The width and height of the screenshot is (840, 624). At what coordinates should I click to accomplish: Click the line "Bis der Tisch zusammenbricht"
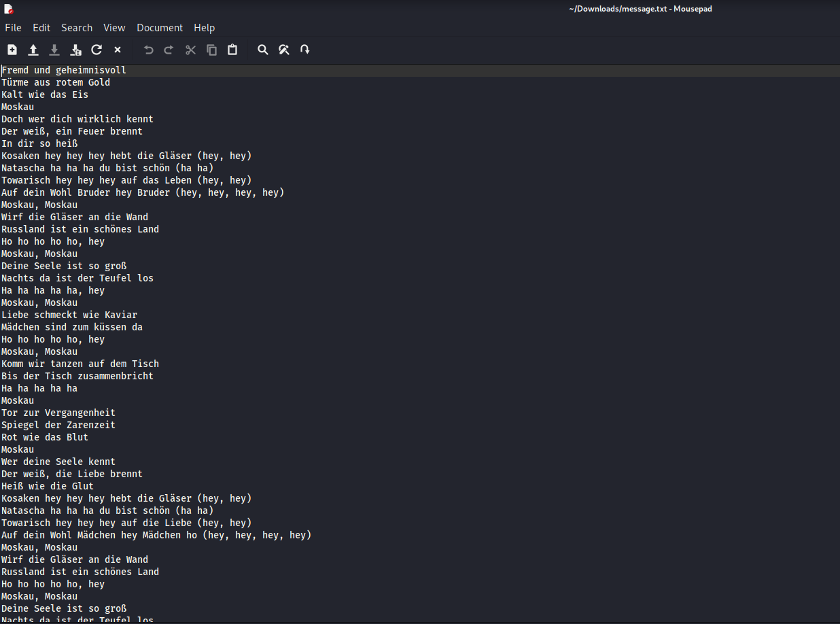click(x=77, y=376)
